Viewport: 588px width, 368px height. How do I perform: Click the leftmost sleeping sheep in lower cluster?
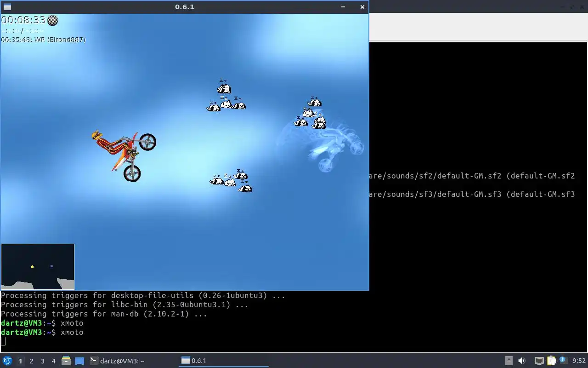click(x=216, y=180)
